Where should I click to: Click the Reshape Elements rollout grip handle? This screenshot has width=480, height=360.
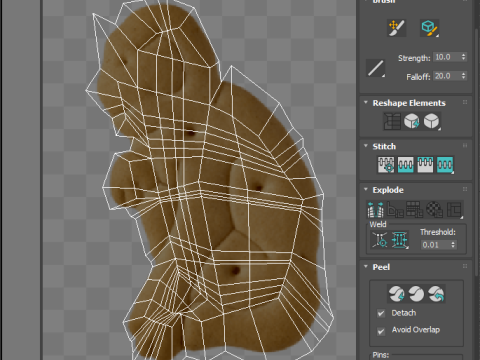[465, 102]
